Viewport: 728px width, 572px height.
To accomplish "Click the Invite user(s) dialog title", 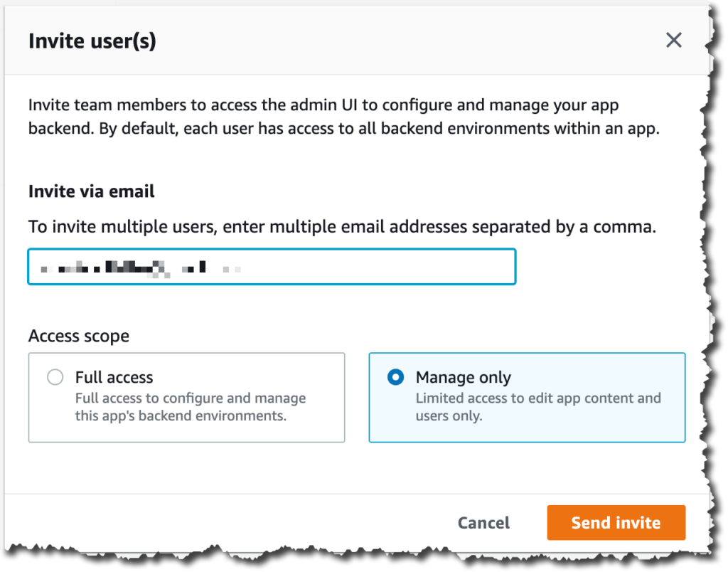I will coord(92,41).
